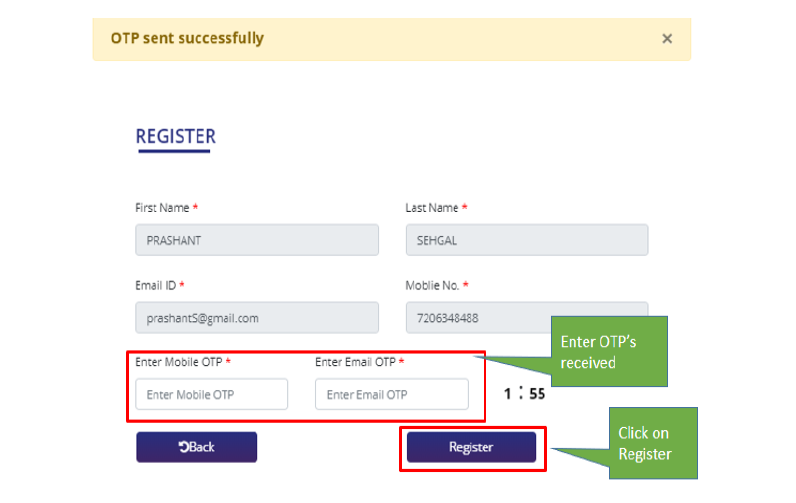Dismiss the OTP sent successfully alert
The image size is (796, 503).
pos(667,39)
